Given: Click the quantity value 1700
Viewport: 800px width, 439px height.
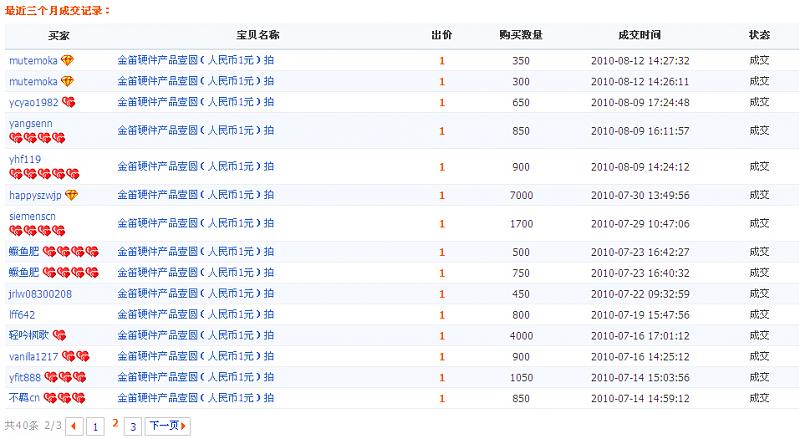Looking at the screenshot, I should [x=521, y=224].
